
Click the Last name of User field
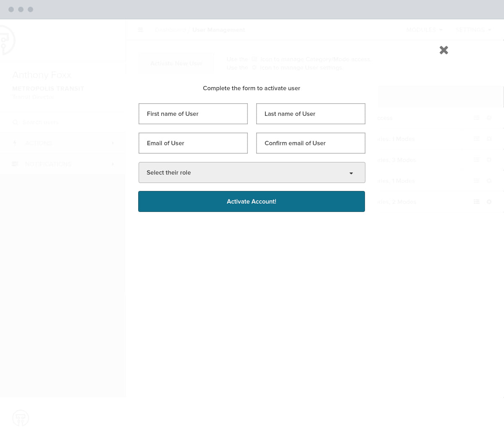tap(311, 114)
